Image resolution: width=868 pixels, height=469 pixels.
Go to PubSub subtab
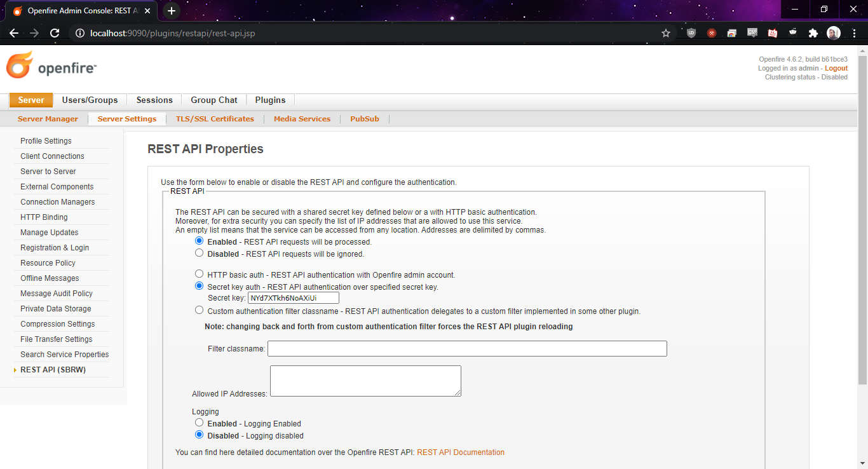click(x=365, y=119)
